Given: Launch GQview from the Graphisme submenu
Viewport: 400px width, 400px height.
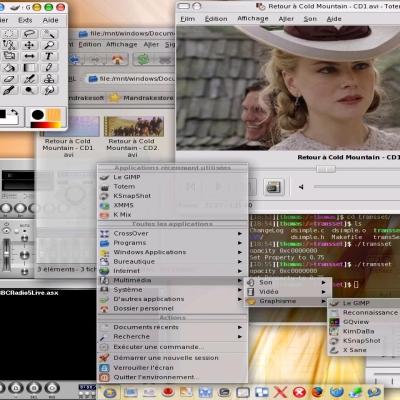Looking at the screenshot, I should click(364, 322).
